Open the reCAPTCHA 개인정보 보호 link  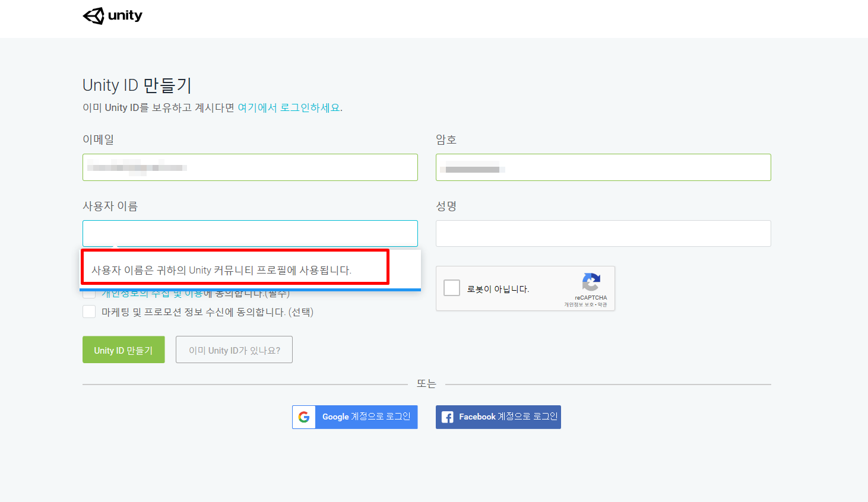[x=579, y=304]
